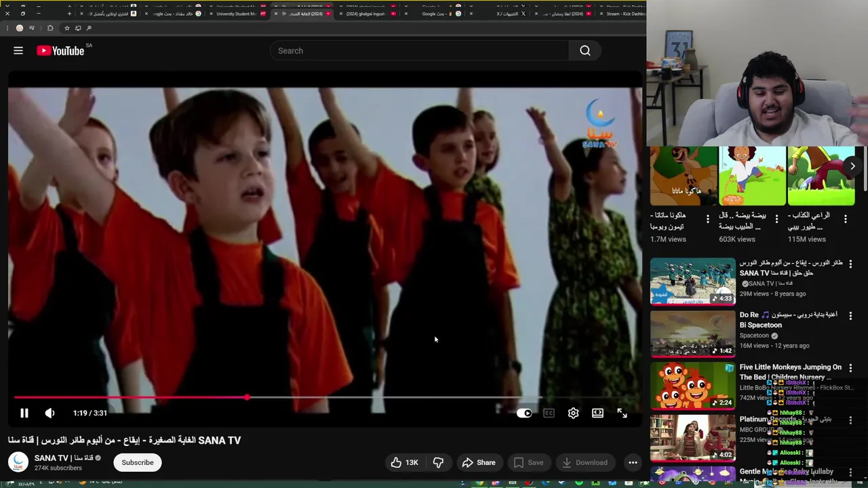
Task: Switch to the ghalgai ingush YouTube tab
Action: click(x=366, y=14)
